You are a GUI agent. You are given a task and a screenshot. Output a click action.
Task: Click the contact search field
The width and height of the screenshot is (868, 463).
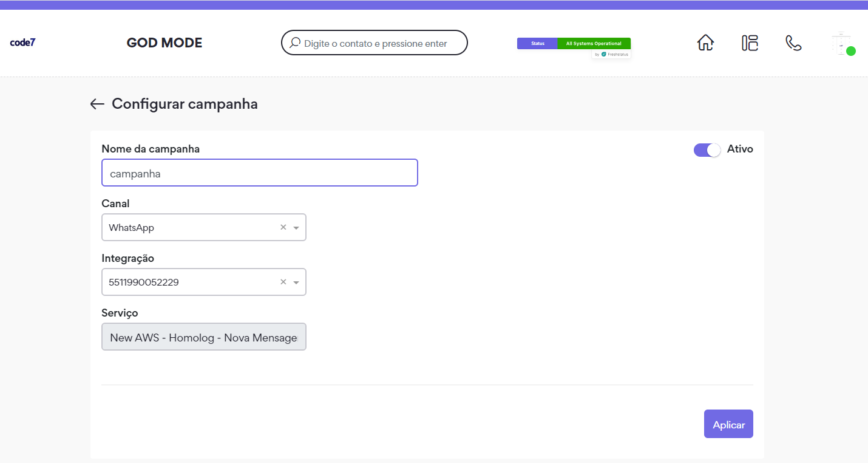pos(375,43)
